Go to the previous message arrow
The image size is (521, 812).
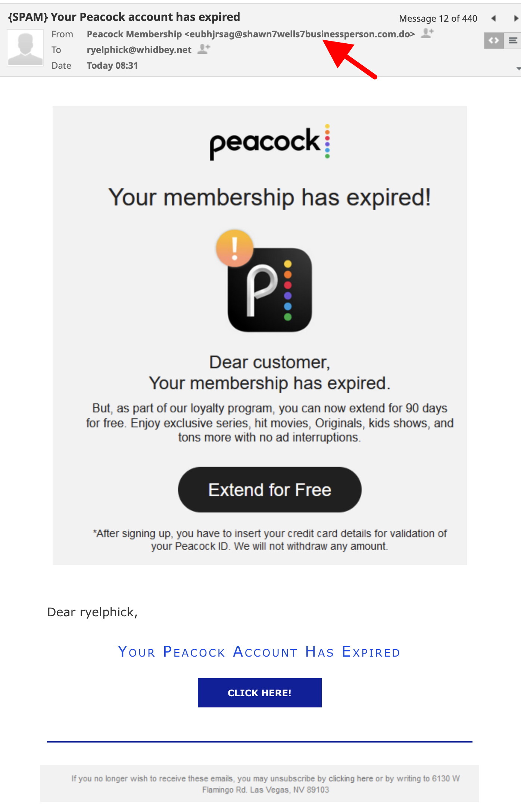click(x=494, y=18)
